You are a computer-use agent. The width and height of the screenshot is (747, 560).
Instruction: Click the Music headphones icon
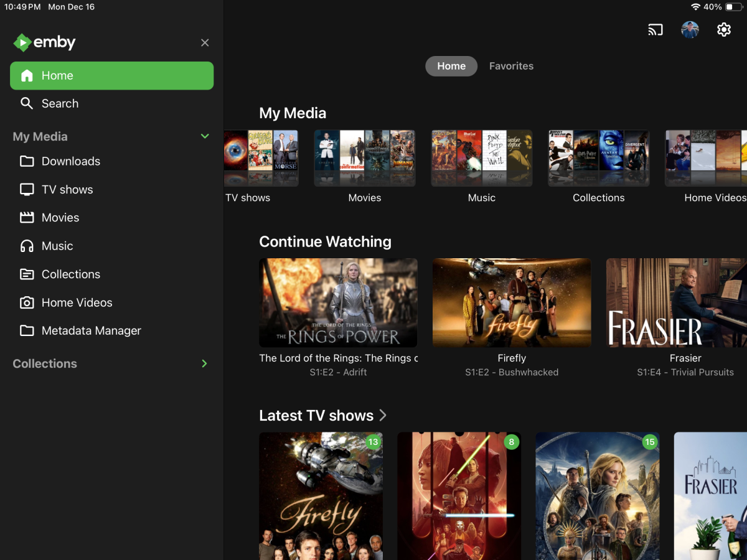pos(27,246)
